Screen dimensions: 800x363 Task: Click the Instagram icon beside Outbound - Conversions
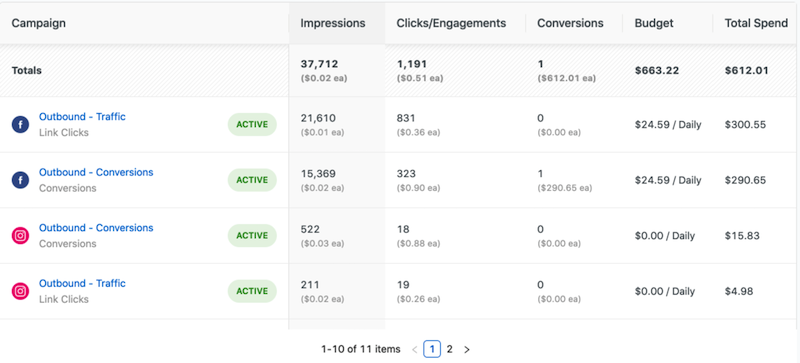[x=20, y=235]
